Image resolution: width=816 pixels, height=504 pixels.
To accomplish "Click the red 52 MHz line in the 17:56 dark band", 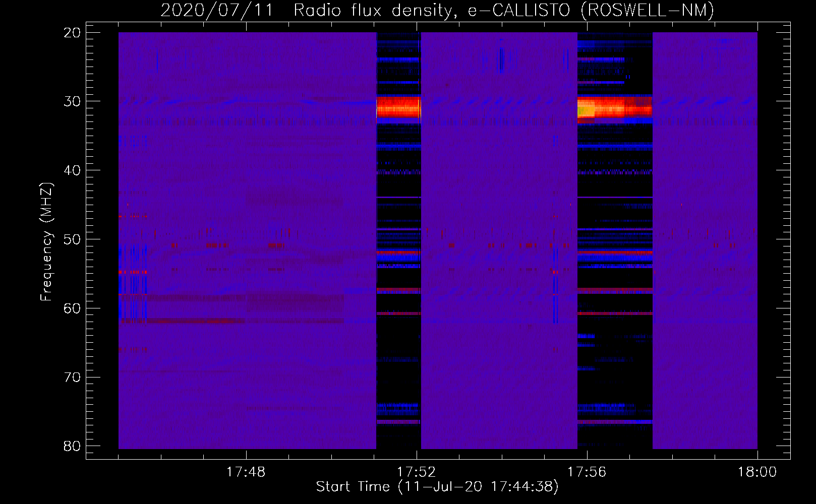I will 615,252.
